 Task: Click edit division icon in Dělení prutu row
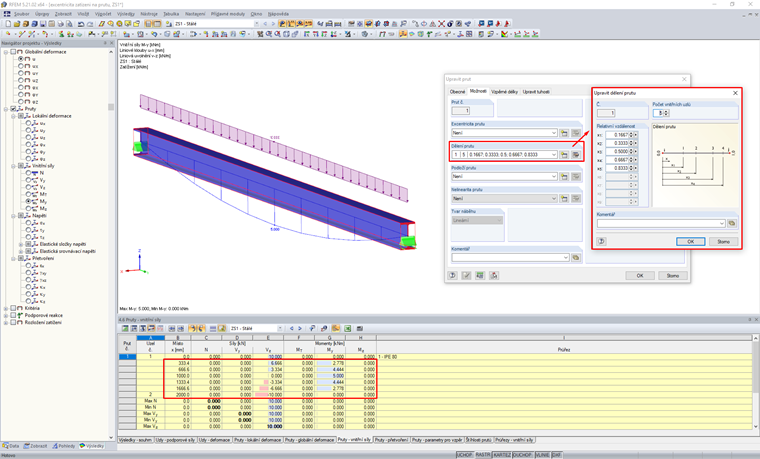click(576, 155)
